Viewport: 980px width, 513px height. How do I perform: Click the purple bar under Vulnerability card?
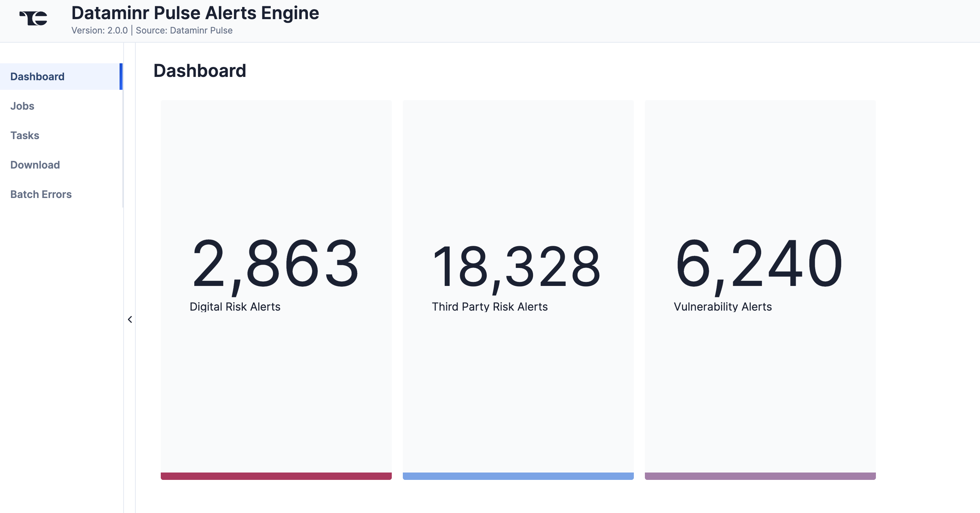coord(760,476)
